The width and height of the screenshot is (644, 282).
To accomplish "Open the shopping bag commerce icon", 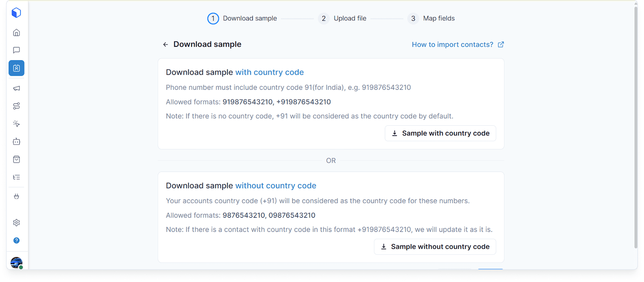I will coord(16,159).
